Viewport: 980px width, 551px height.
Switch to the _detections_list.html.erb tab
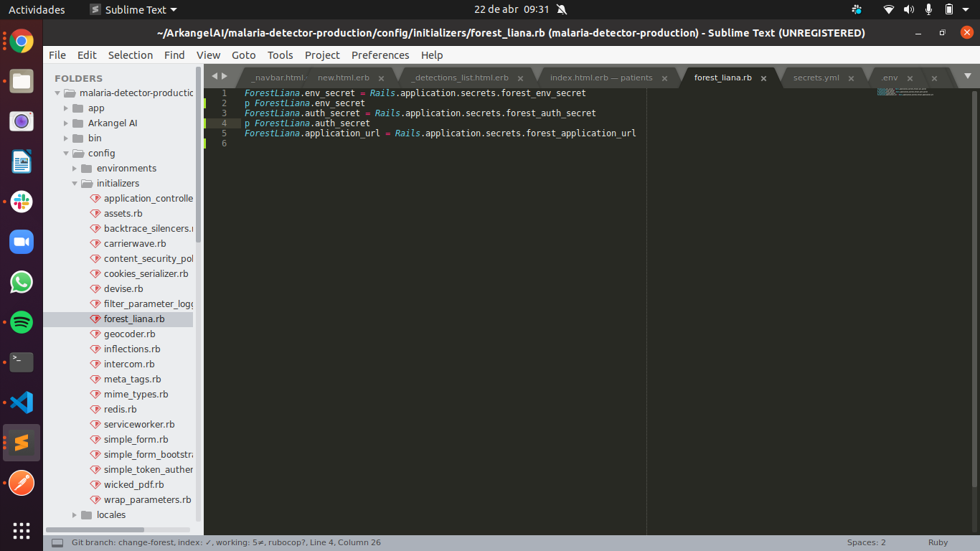coord(460,77)
